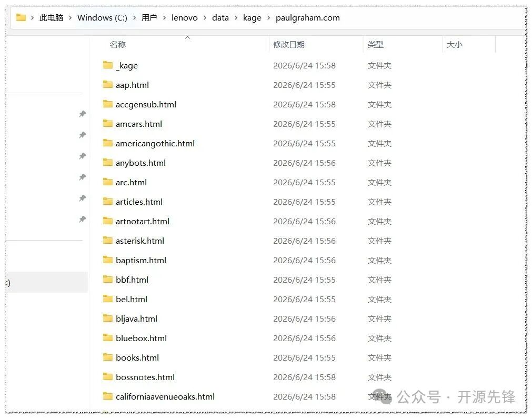This screenshot has height=418, width=532.
Task: Select the articles.html folder name
Action: (x=139, y=202)
